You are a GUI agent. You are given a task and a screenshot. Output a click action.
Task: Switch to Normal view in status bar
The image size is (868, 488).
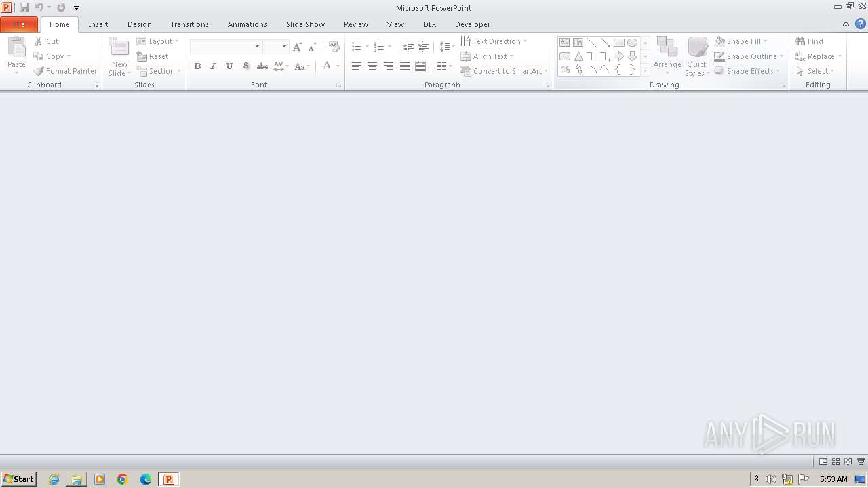point(823,462)
